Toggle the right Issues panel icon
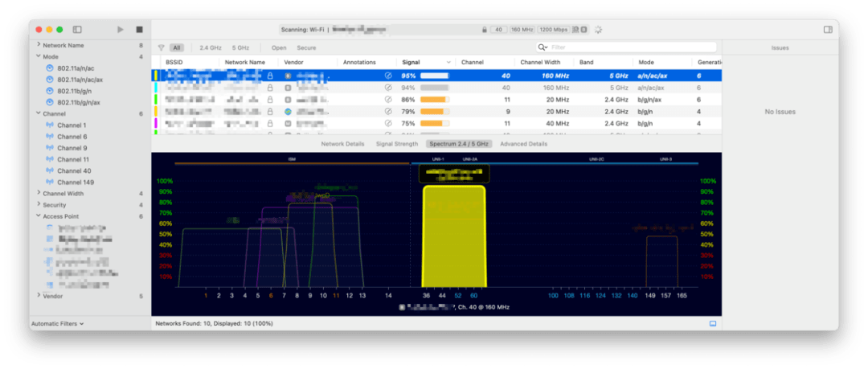 tap(828, 30)
